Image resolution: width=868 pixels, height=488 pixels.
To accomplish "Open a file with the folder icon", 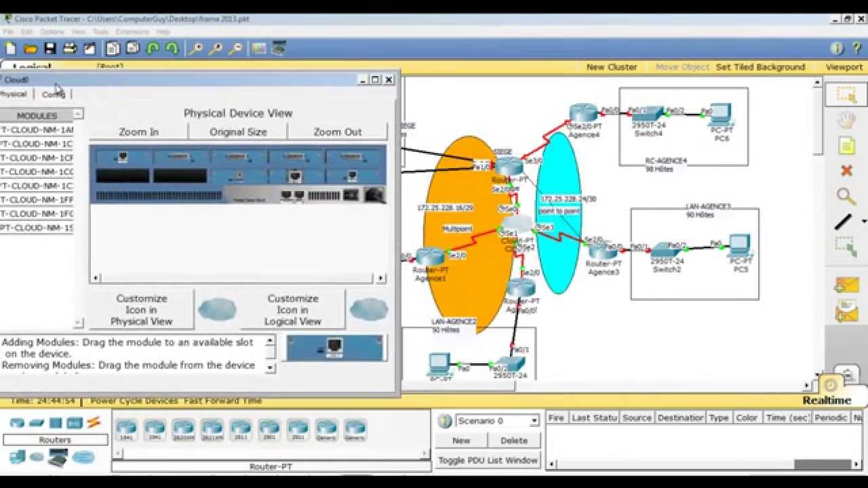I will [x=31, y=48].
